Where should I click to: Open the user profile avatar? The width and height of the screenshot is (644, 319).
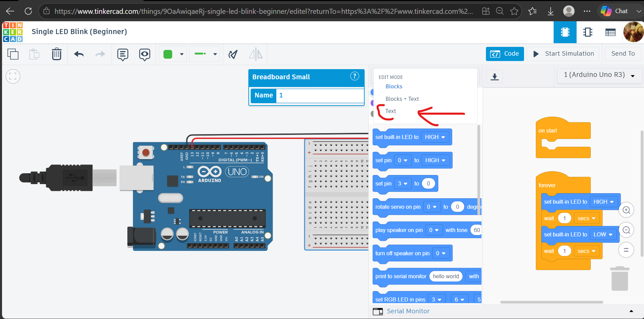[x=634, y=32]
